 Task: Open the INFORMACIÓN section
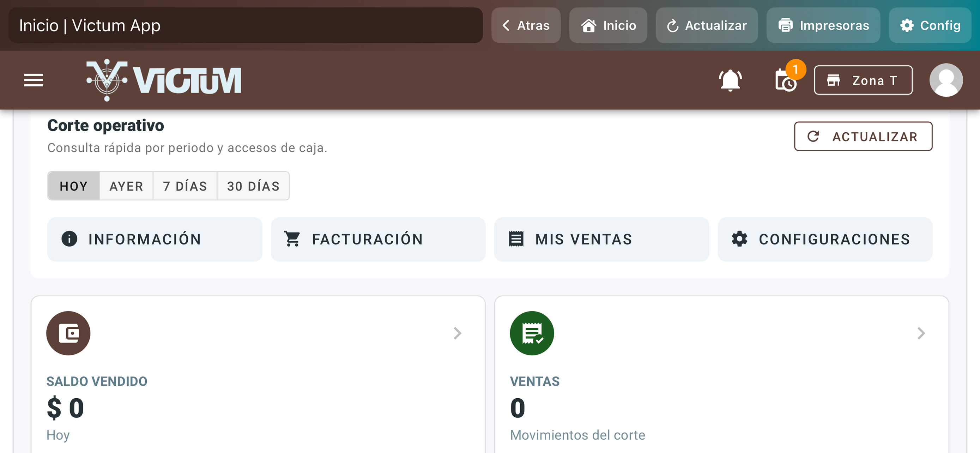(x=155, y=239)
